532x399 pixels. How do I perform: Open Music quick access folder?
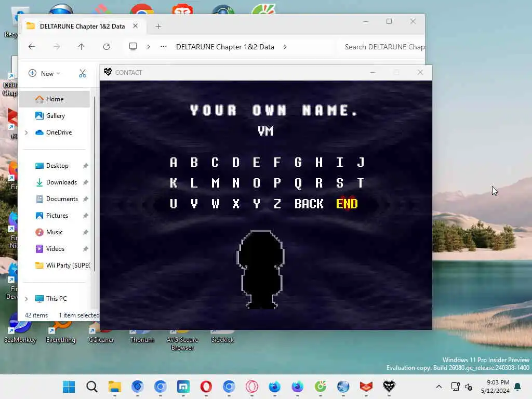pos(55,232)
